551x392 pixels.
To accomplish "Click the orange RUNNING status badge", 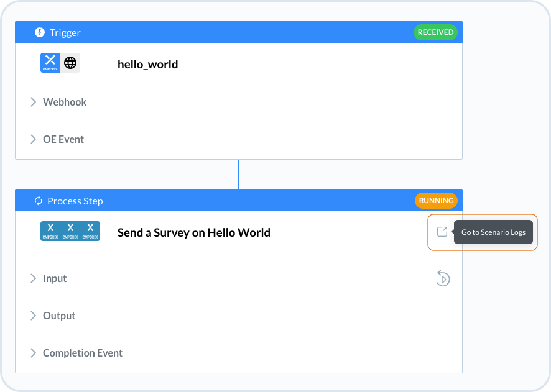I will coord(436,201).
